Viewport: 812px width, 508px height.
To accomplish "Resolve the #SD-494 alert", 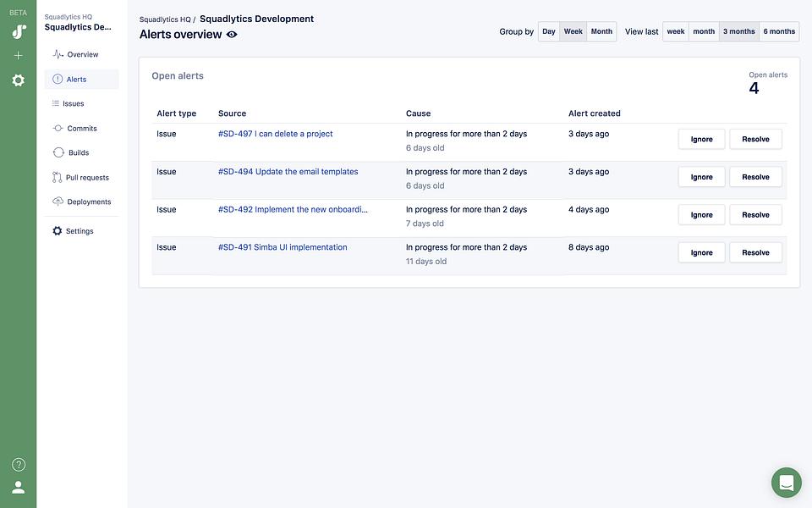I will (755, 177).
